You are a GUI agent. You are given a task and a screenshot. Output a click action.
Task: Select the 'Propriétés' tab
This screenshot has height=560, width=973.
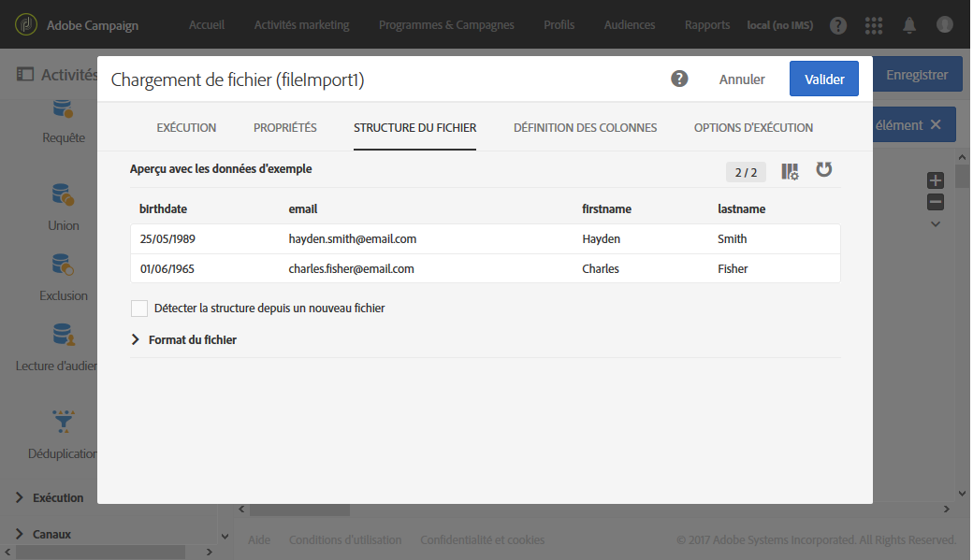285,128
